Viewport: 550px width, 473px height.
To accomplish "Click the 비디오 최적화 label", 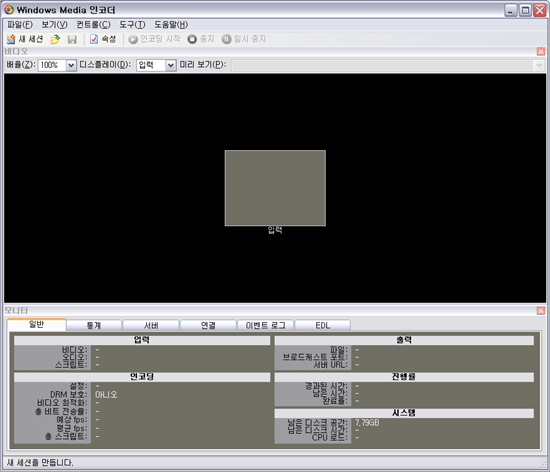I will 62,403.
